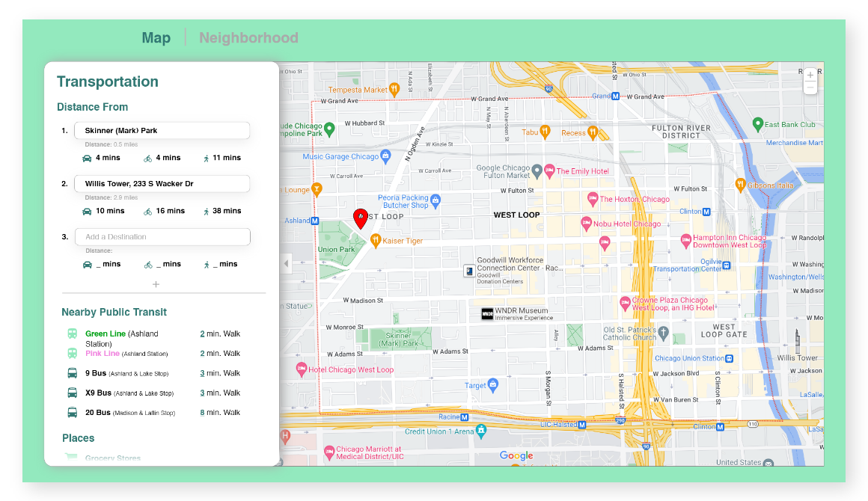Click UIC-Halsted station marker

click(x=582, y=425)
